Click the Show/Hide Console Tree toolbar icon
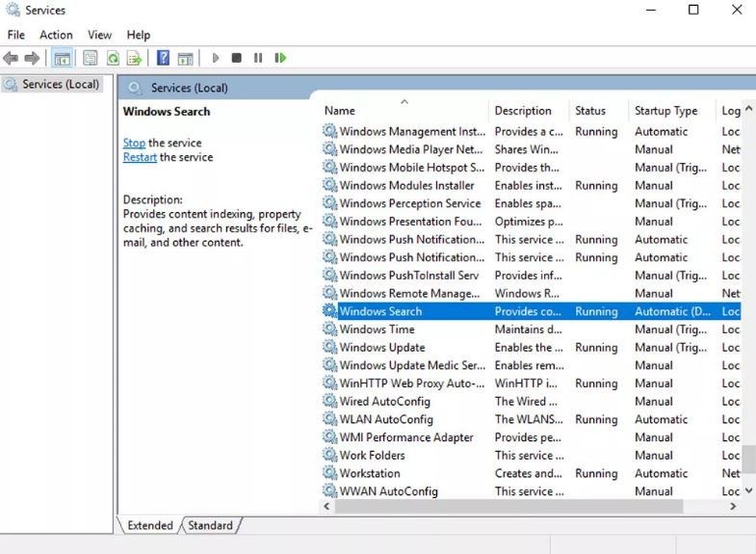Viewport: 756px width, 554px height. [x=62, y=59]
